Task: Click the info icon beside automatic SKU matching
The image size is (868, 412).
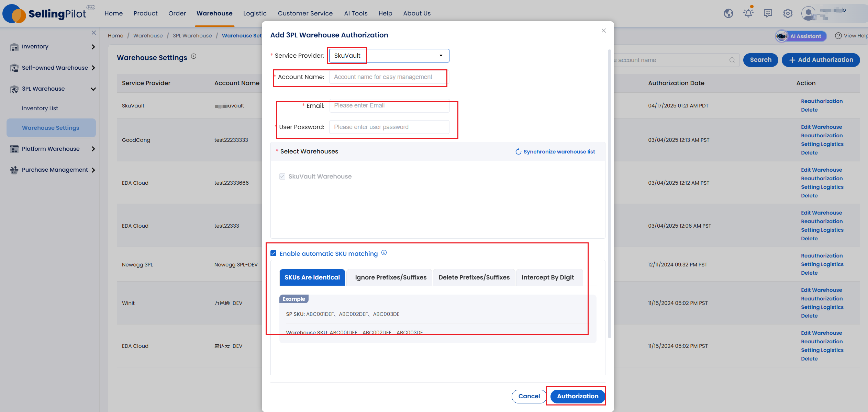Action: point(384,253)
